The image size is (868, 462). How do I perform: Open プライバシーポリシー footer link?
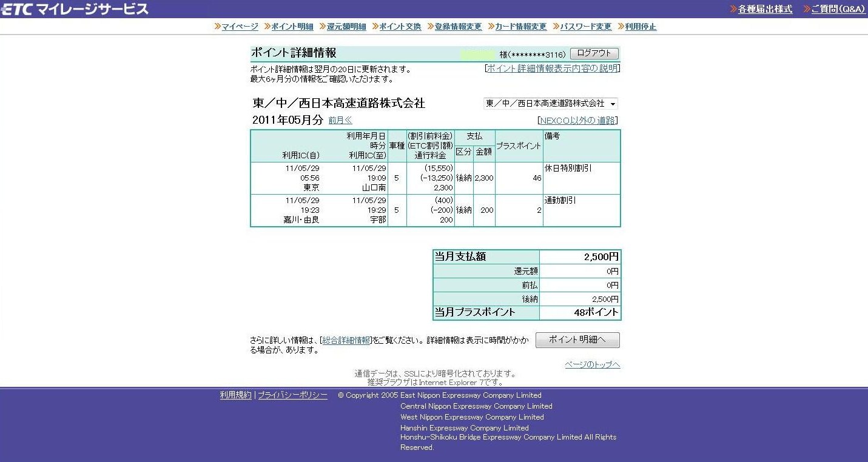click(292, 395)
